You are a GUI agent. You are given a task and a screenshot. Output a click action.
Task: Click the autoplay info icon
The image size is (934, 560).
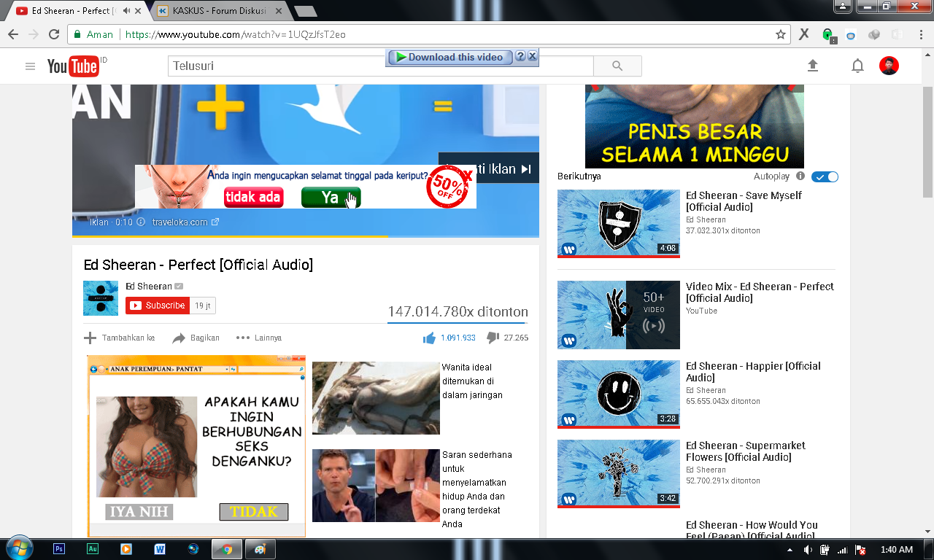tap(800, 176)
